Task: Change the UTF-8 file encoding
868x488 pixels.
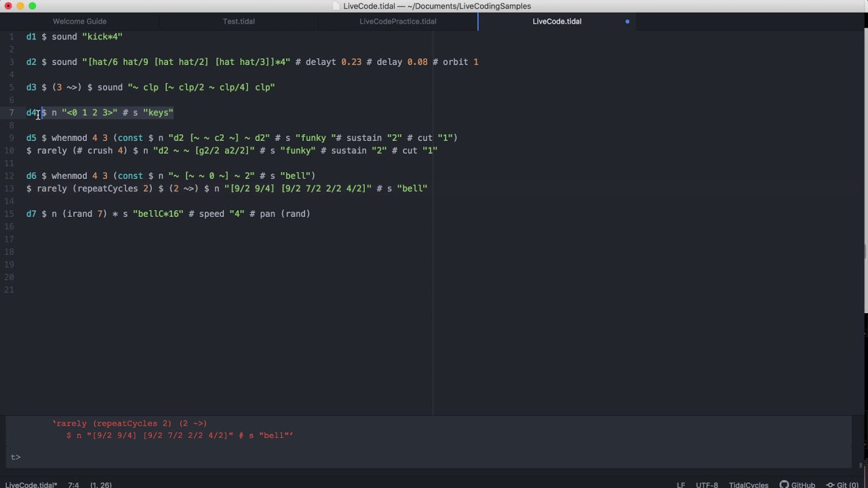Action: point(707,485)
